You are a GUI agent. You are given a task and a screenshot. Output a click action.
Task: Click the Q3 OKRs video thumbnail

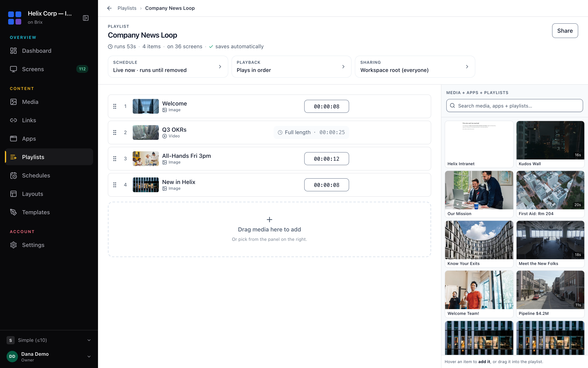pyautogui.click(x=146, y=132)
